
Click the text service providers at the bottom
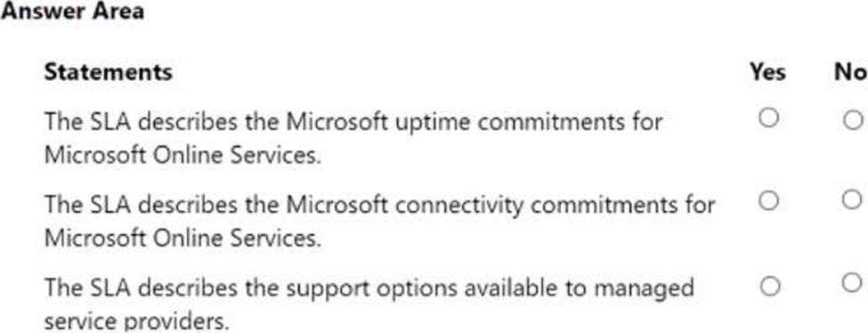pyautogui.click(x=136, y=322)
